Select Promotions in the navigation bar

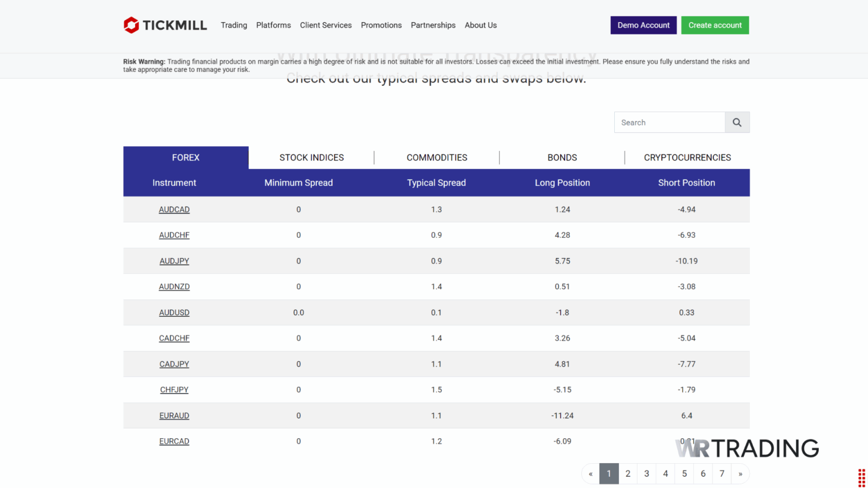tap(381, 25)
